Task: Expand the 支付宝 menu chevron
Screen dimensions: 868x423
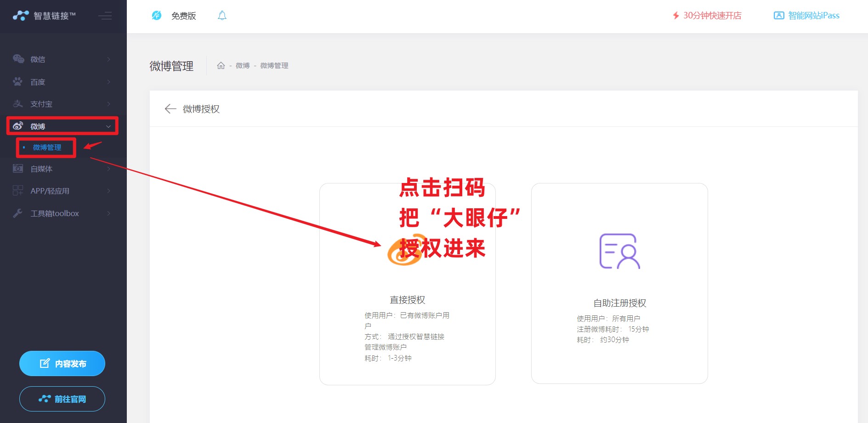Action: (109, 104)
